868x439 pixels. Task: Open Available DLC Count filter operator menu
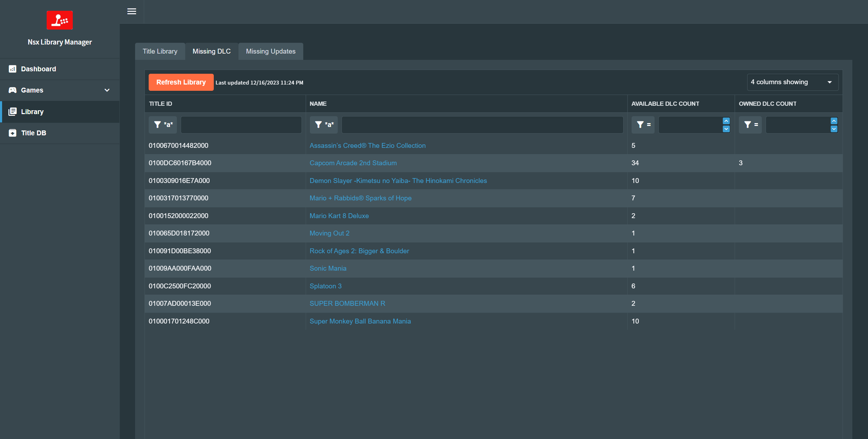point(643,125)
